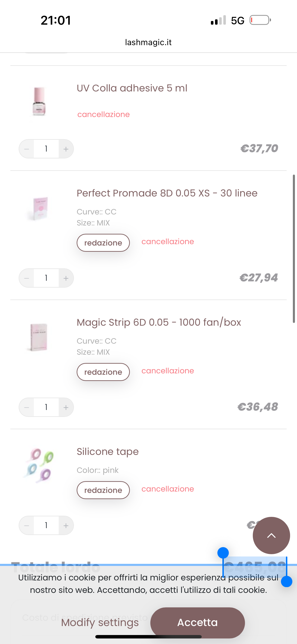This screenshot has height=644, width=297.
Task: Increase Magic Strip 6D quantity with plus
Action: 66,407
